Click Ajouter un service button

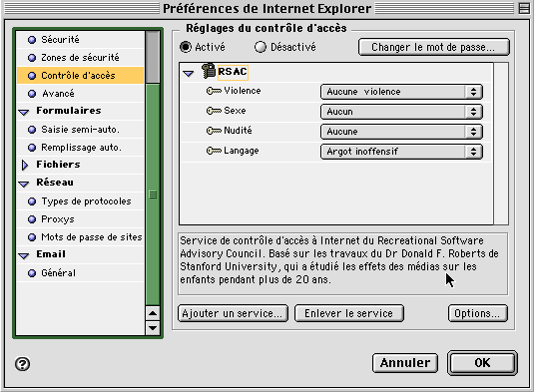coord(233,313)
